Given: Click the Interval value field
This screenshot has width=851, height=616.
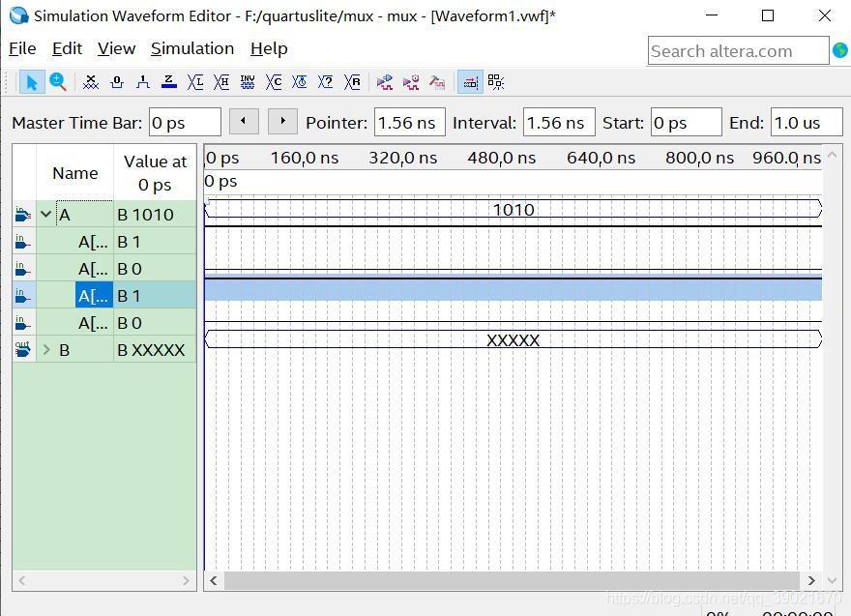Looking at the screenshot, I should point(559,122).
